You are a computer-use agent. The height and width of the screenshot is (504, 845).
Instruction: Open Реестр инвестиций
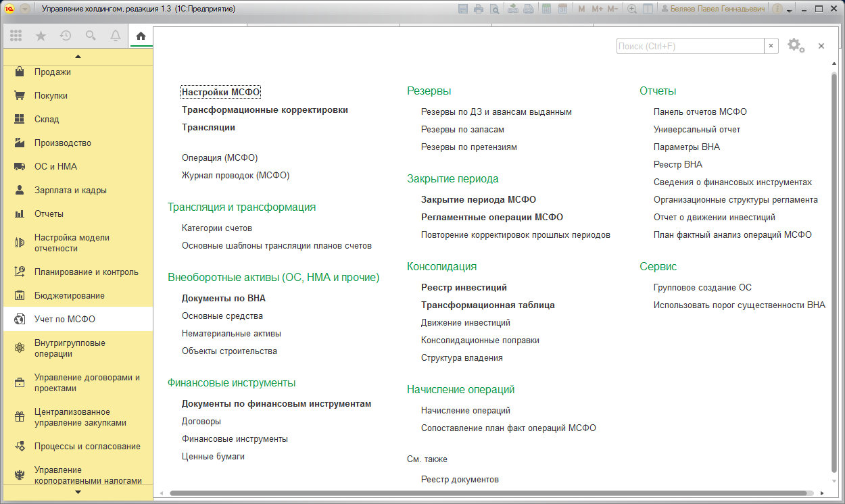[464, 288]
